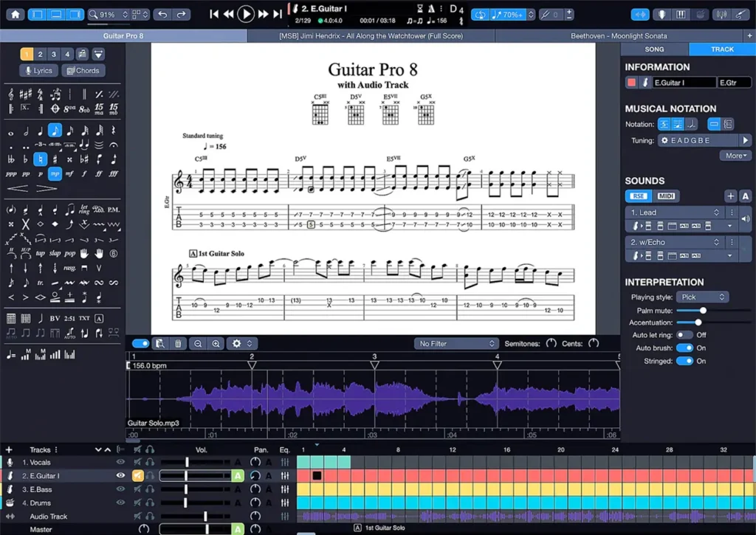Switch to the SONG inspector tab
The height and width of the screenshot is (535, 756).
654,49
